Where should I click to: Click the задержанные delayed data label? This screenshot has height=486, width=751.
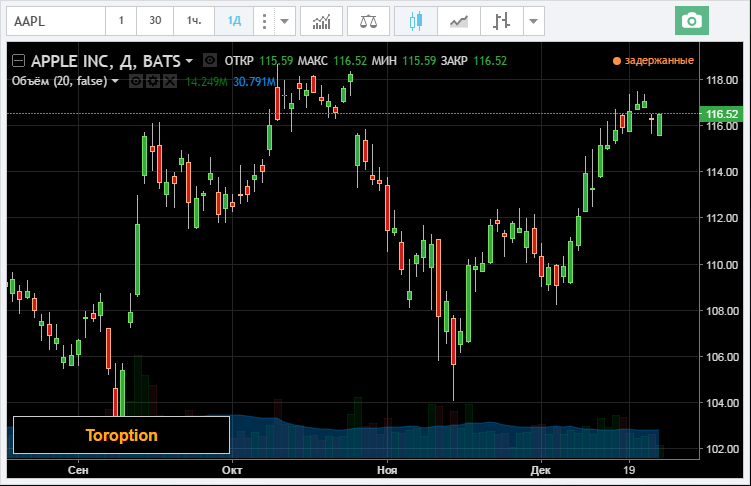[659, 60]
